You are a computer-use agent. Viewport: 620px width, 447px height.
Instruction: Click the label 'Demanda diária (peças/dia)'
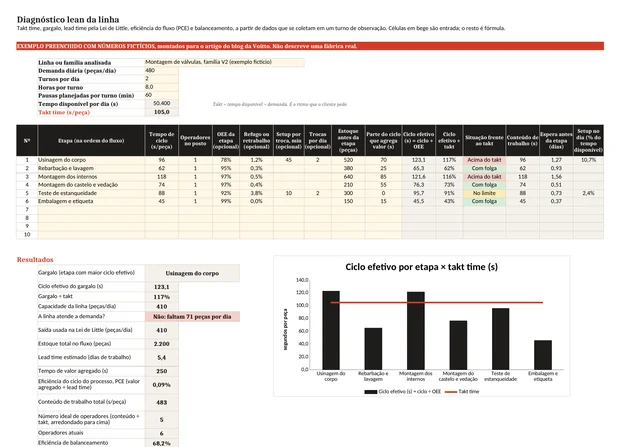77,71
